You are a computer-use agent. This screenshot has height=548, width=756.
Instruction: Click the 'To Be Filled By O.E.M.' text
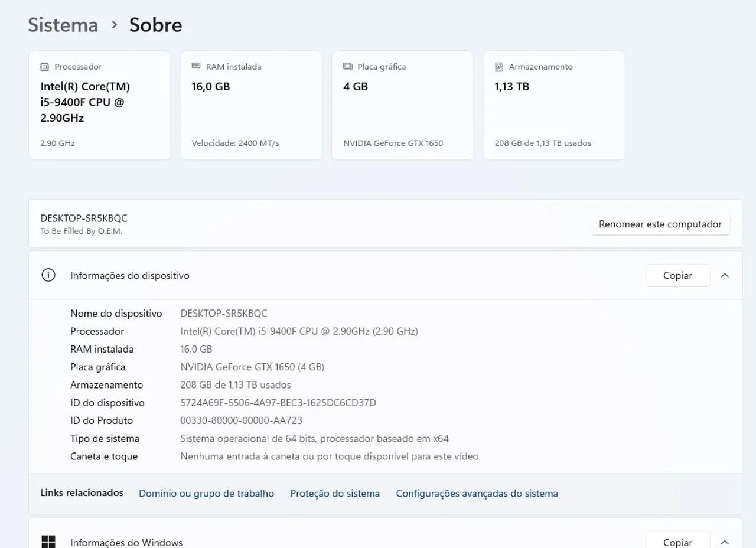[x=82, y=231]
